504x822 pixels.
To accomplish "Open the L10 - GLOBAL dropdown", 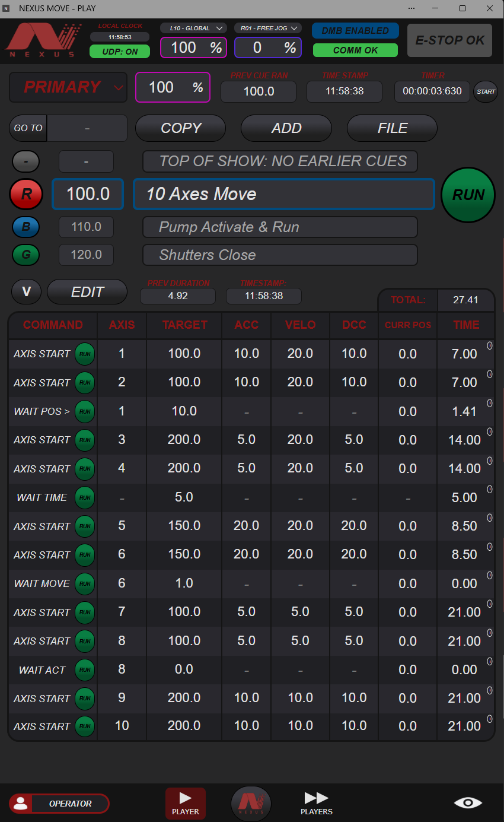I will [193, 28].
